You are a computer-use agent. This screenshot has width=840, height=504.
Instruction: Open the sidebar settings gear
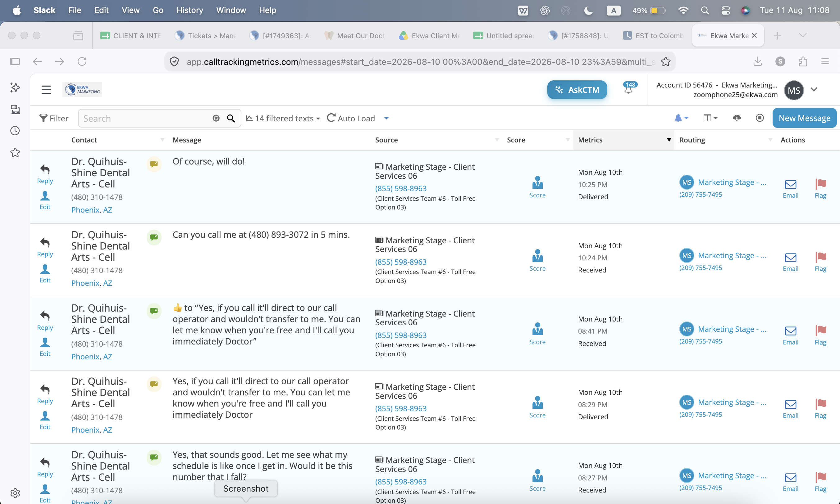coord(15,493)
